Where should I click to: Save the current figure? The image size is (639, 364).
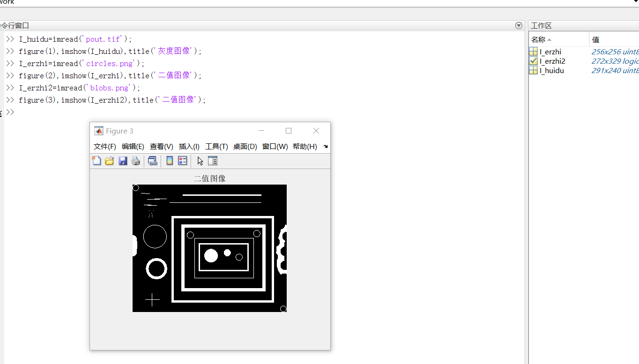(123, 161)
